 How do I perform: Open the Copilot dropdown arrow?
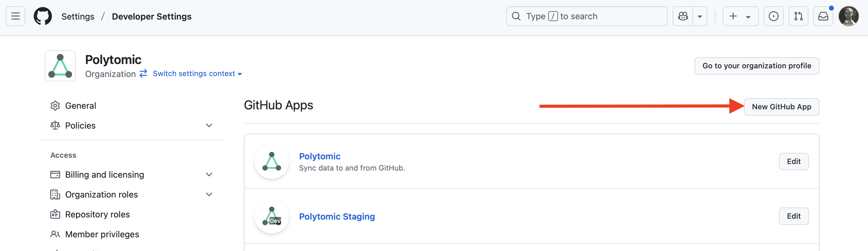point(700,16)
